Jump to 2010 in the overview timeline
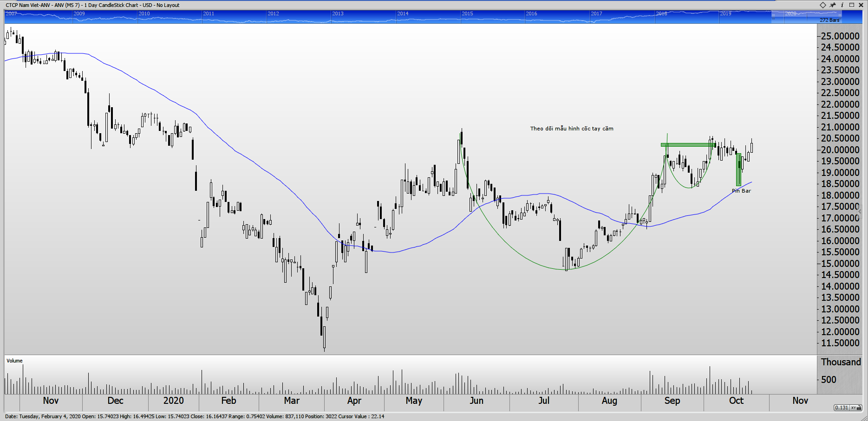This screenshot has width=868, height=421. (144, 13)
